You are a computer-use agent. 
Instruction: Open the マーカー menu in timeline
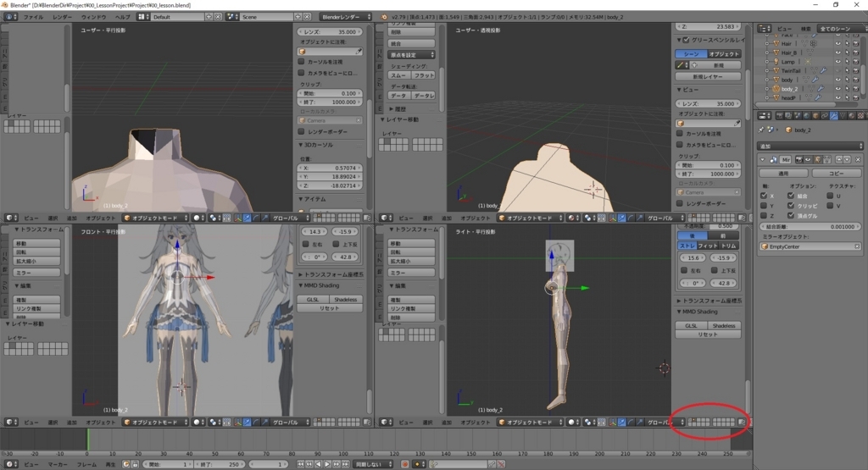click(x=57, y=464)
